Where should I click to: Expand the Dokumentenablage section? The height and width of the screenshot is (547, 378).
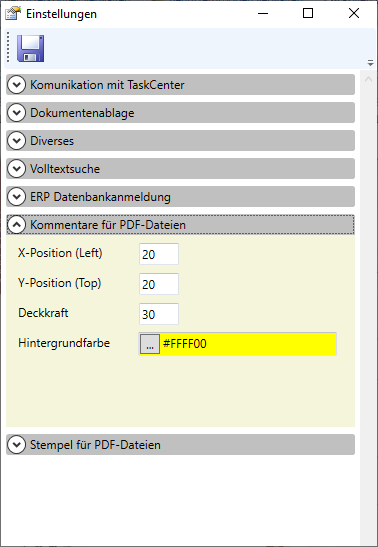point(180,113)
